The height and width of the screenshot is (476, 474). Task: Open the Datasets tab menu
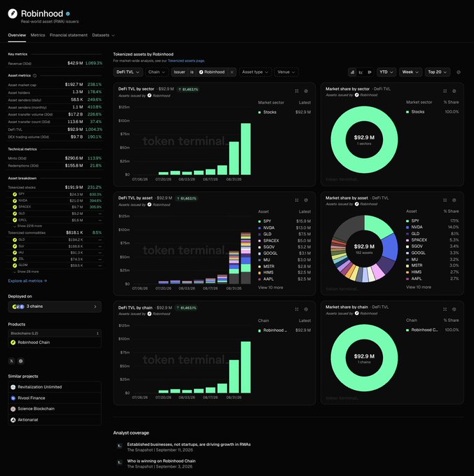coord(103,35)
